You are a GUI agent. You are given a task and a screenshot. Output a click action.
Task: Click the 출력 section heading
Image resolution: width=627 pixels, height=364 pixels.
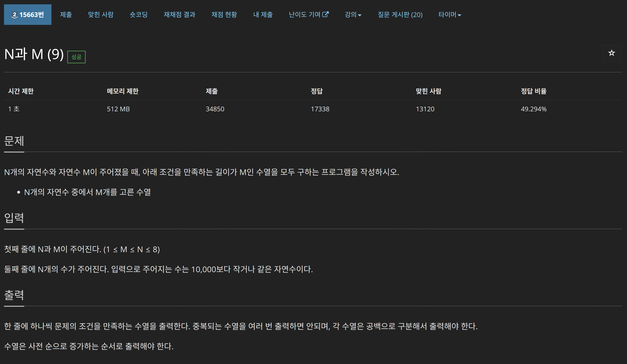14,295
